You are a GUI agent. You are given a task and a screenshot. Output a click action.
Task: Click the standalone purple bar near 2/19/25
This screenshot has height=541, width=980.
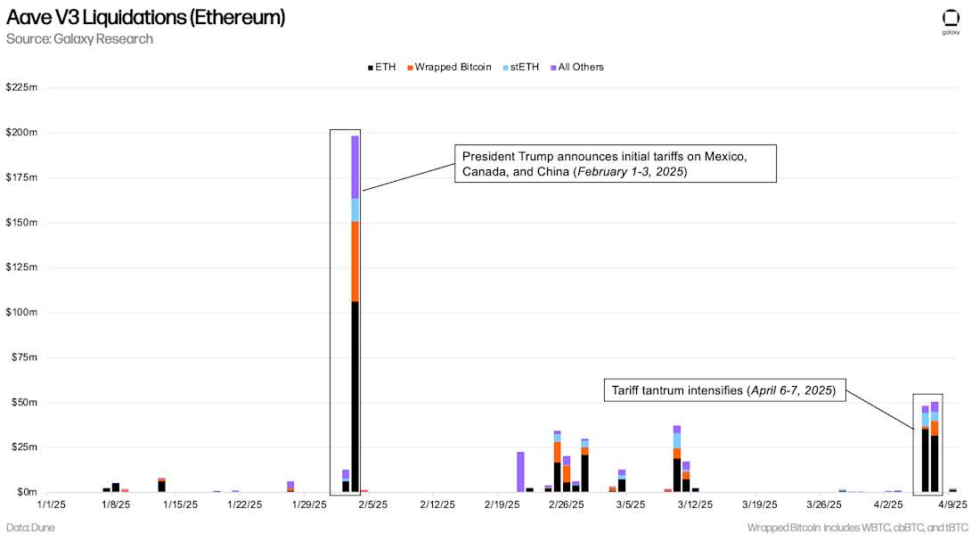tap(520, 471)
